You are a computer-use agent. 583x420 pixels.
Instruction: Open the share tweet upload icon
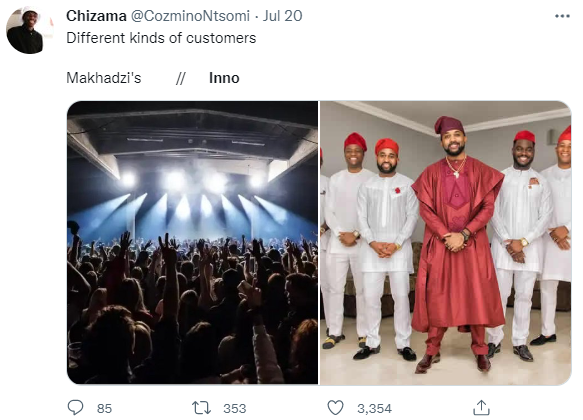coord(481,407)
